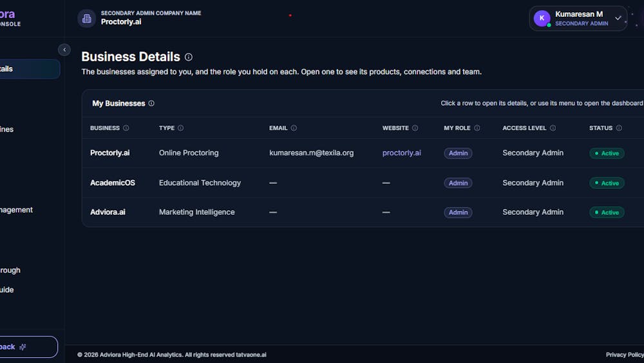Click Active status of Proctorly.ai
This screenshot has height=363, width=644.
pos(607,153)
